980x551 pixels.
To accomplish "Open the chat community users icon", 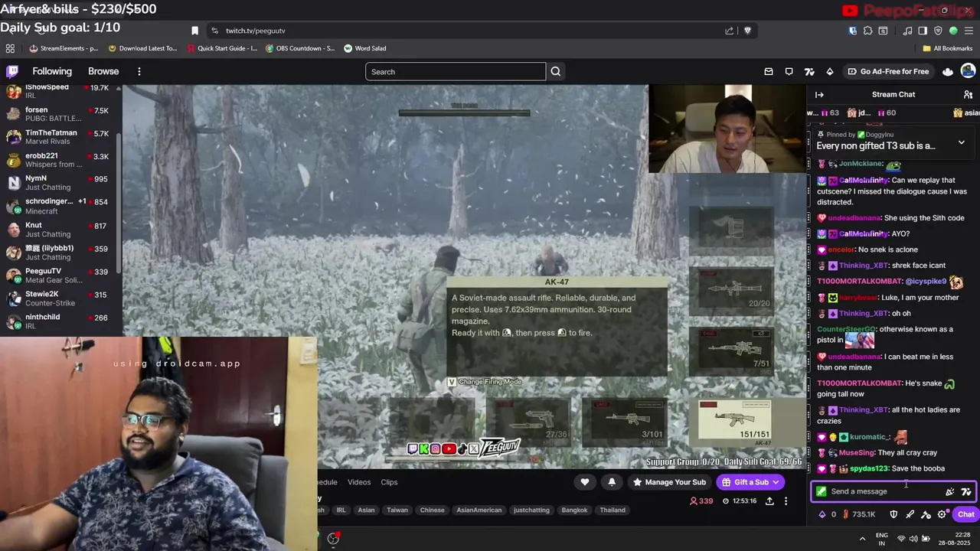I will click(968, 94).
